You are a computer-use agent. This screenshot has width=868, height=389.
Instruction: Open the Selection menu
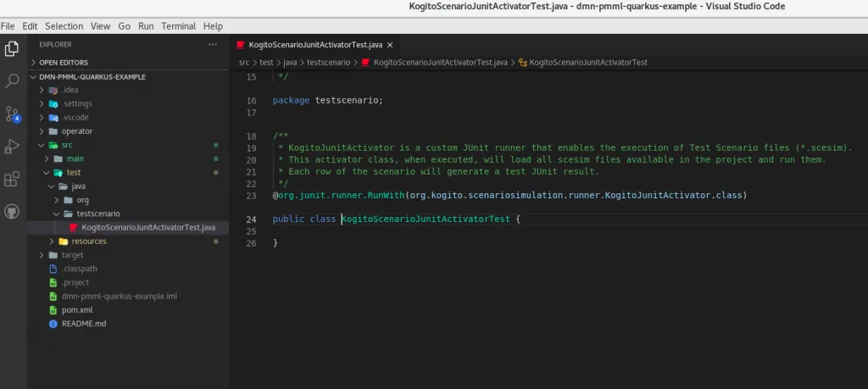(64, 26)
